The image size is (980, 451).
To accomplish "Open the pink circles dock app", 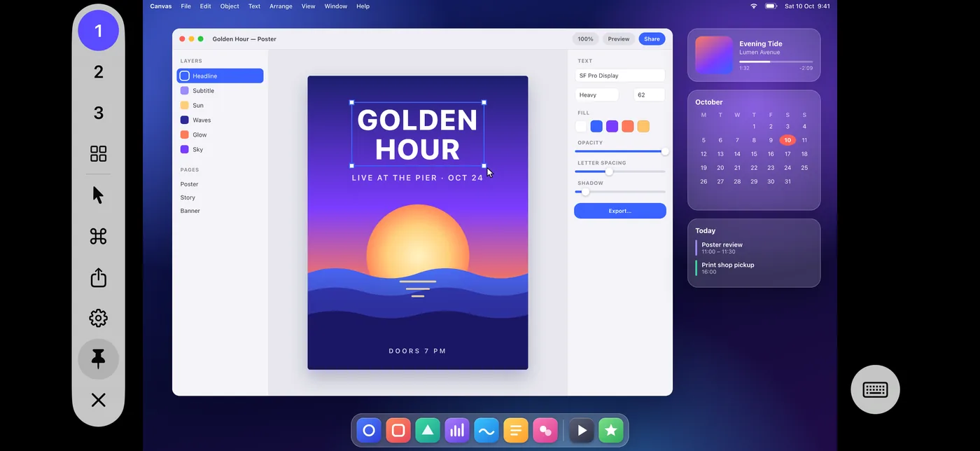I will 545,431.
